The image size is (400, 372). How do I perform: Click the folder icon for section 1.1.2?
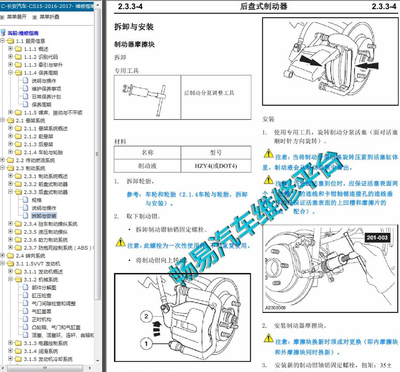click(18, 57)
